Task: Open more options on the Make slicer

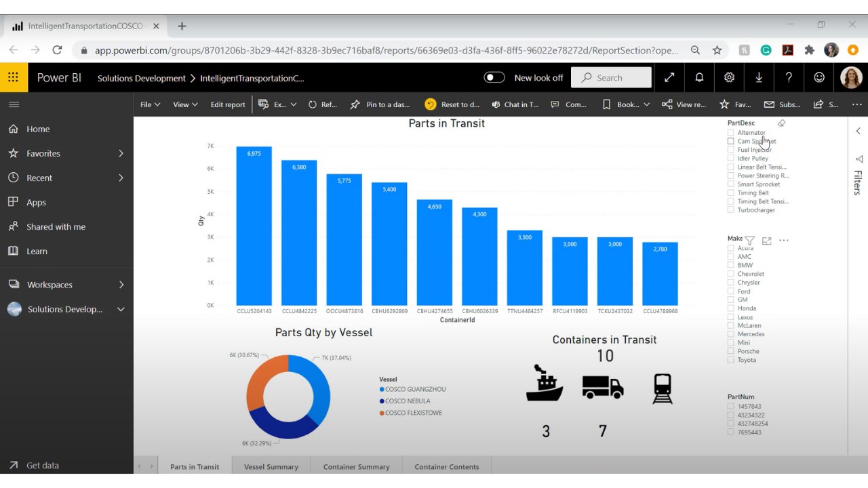Action: pyautogui.click(x=784, y=241)
